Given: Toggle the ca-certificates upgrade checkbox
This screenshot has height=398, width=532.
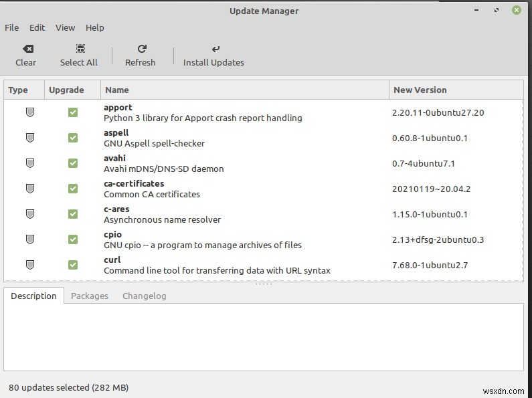Looking at the screenshot, I should 73,189.
